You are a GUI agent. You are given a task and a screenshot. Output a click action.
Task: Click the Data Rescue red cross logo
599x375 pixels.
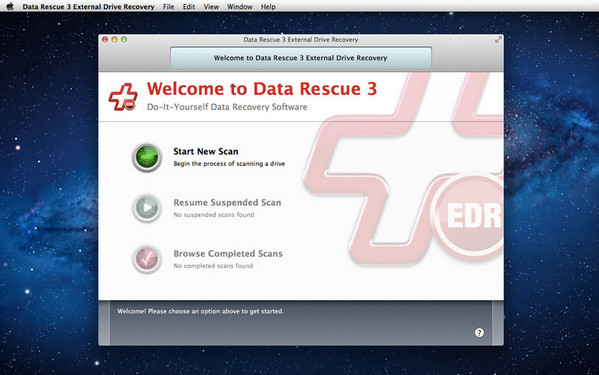pyautogui.click(x=123, y=97)
